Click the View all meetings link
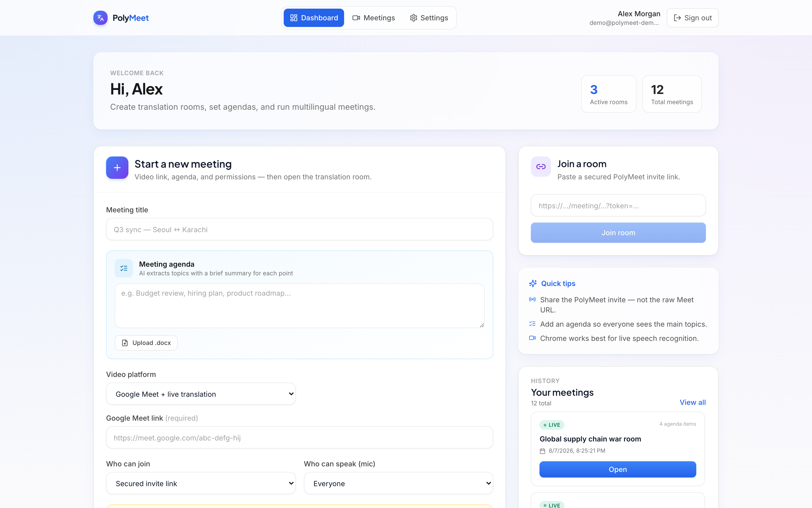812x508 pixels. [692, 402]
